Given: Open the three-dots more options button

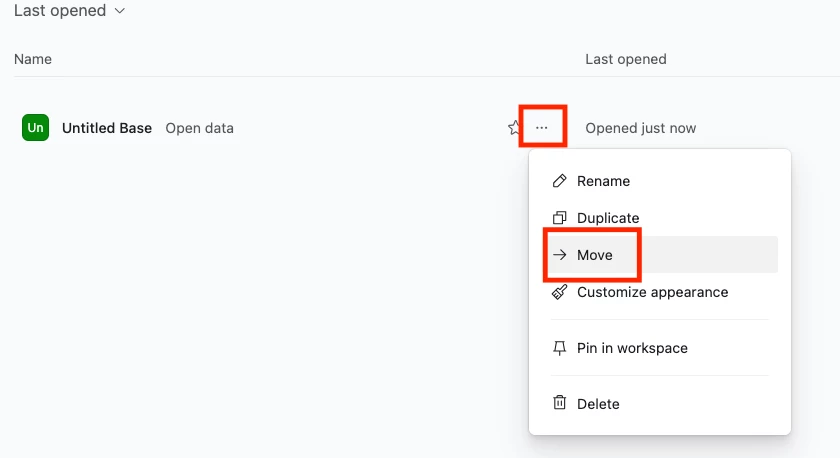Looking at the screenshot, I should click(542, 127).
